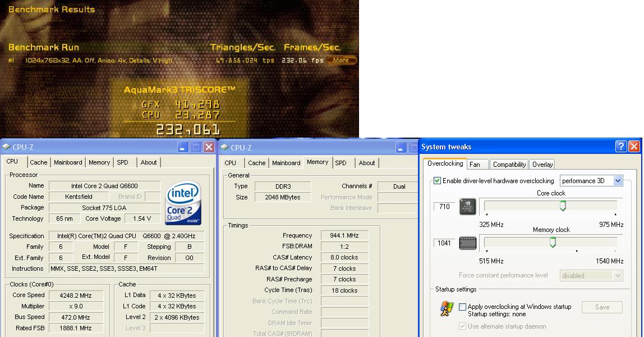Click the Rated FSB value 1888.1 MHz
The image size is (644, 337).
coord(76,328)
